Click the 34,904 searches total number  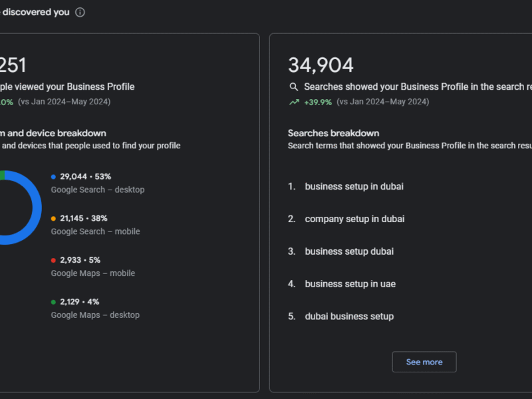tap(321, 65)
